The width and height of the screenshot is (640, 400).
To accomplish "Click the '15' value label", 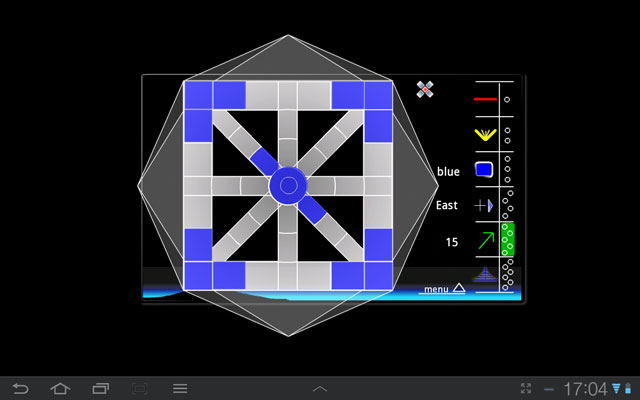I will point(452,242).
